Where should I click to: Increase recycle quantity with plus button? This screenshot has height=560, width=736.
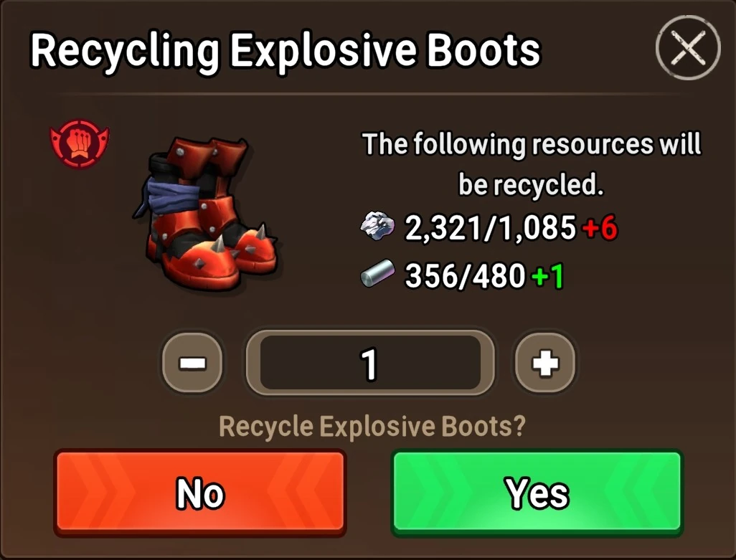tap(545, 363)
